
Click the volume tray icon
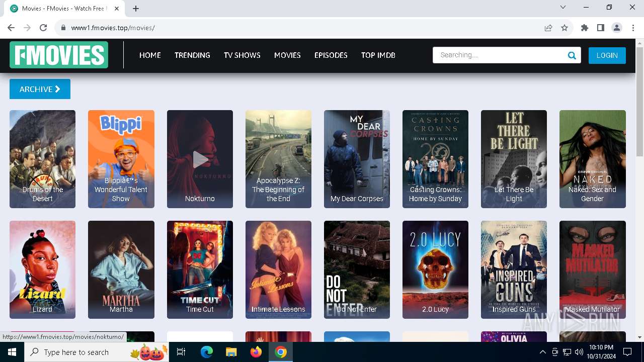tap(579, 352)
